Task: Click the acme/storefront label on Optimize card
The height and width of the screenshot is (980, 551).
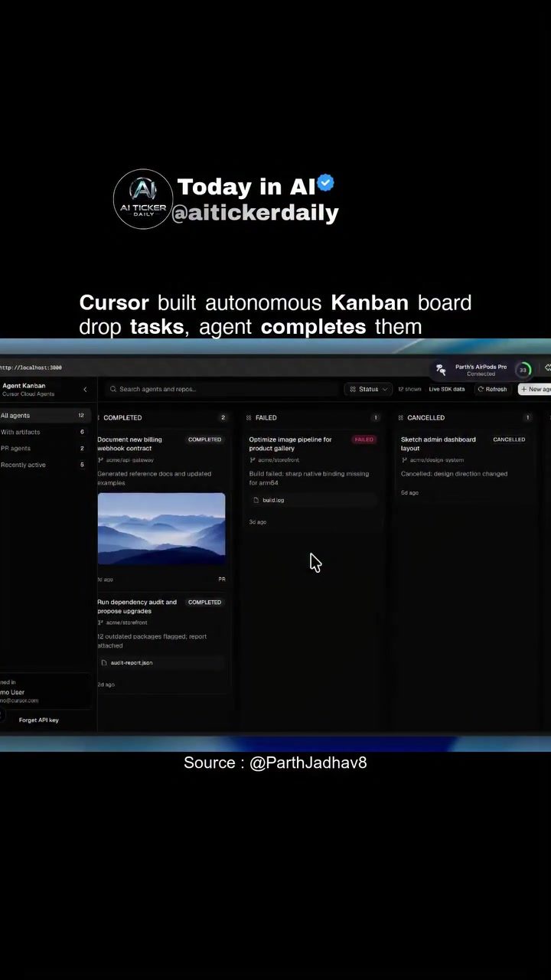Action: tap(279, 460)
